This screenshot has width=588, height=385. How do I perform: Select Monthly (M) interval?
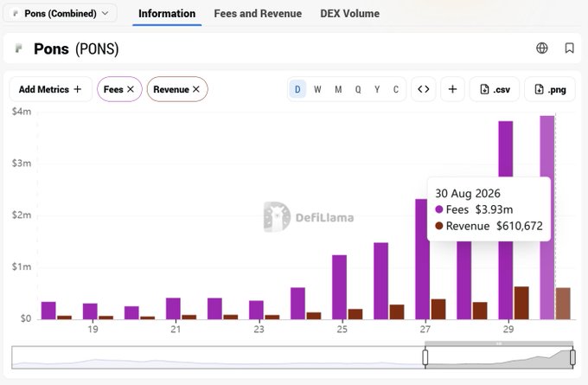pos(338,89)
